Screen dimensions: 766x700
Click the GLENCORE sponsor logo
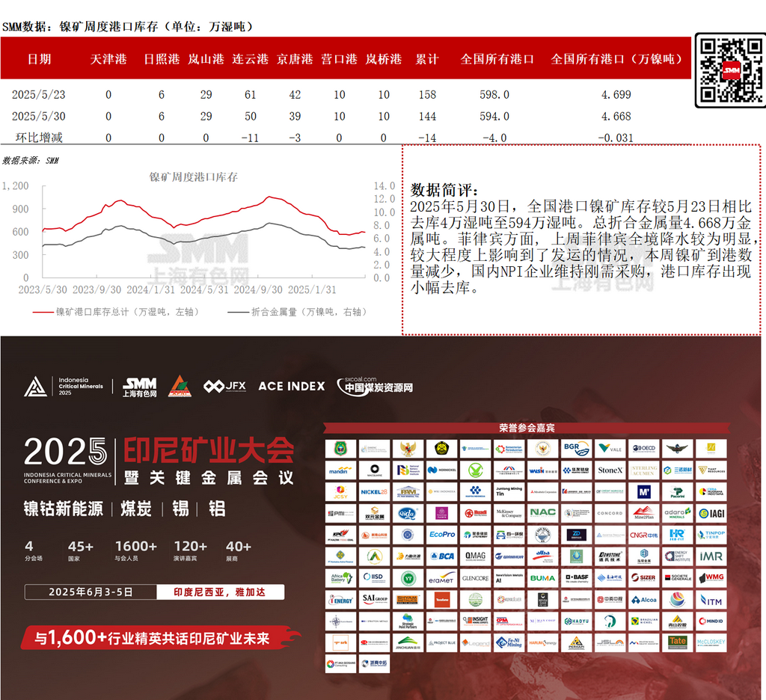475,578
